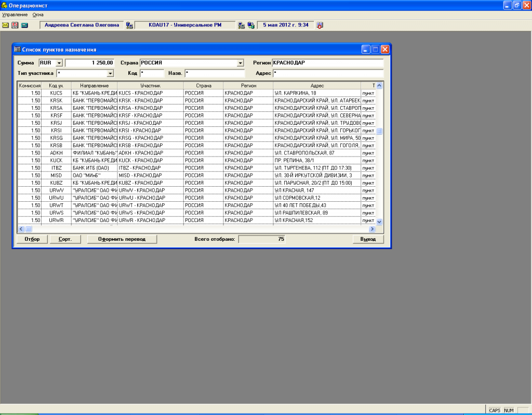Click the list window title bar icon
The image size is (532, 415).
[x=18, y=49]
